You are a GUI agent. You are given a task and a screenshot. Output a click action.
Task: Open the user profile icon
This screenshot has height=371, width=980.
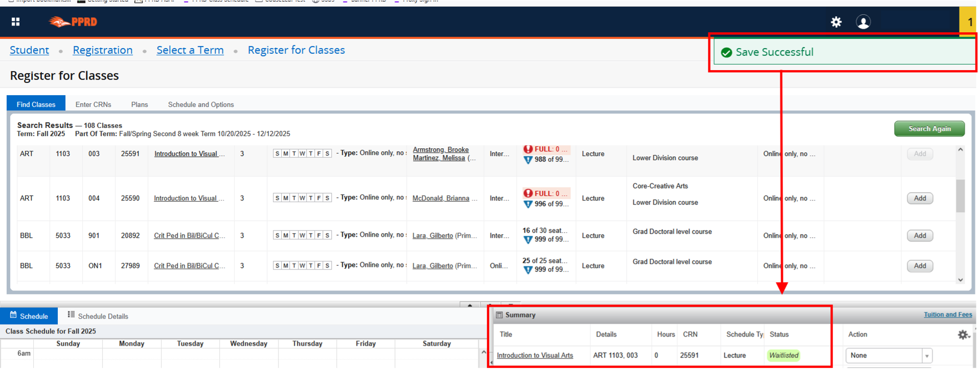(863, 22)
